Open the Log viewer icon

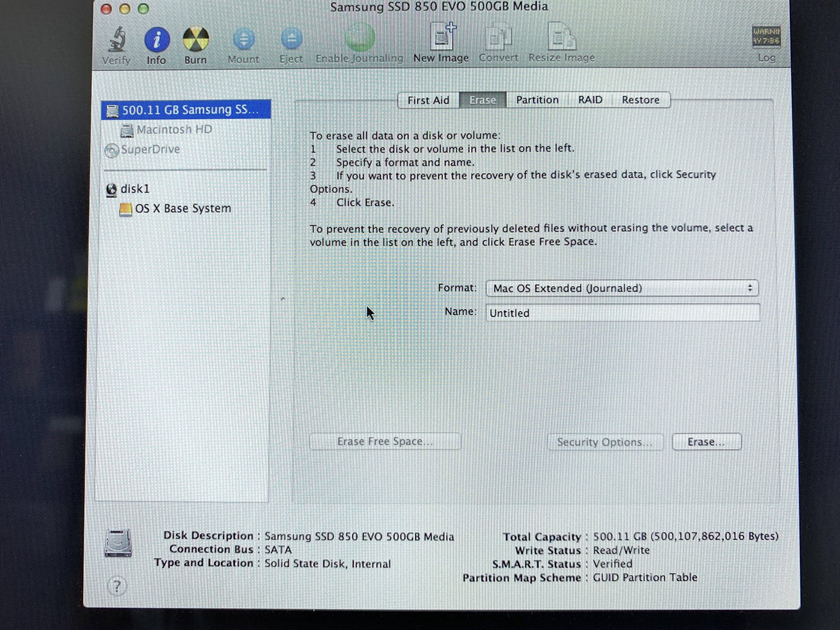(766, 37)
